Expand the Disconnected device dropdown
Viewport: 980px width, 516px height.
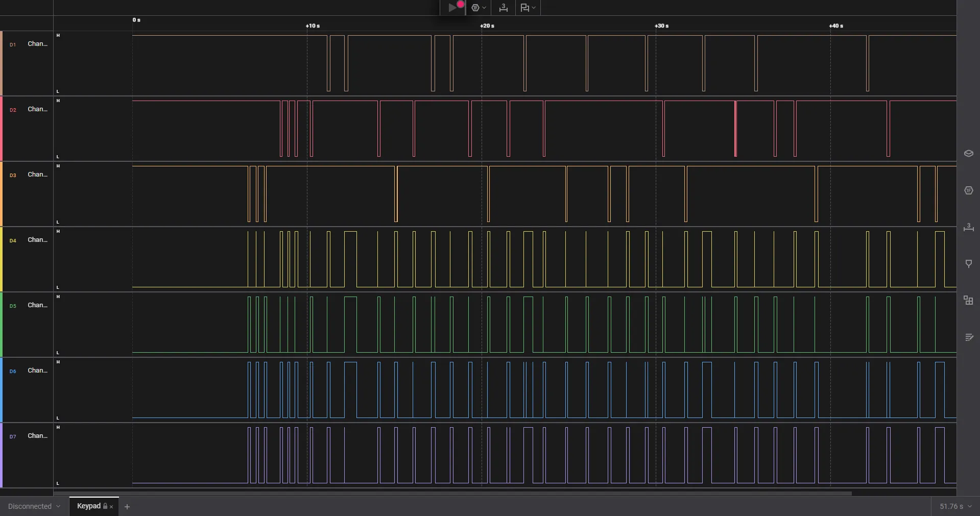(34, 506)
